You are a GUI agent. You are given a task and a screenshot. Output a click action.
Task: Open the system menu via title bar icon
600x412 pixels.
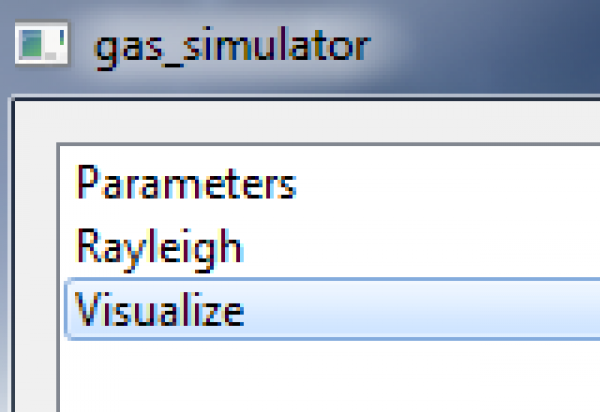(x=41, y=46)
